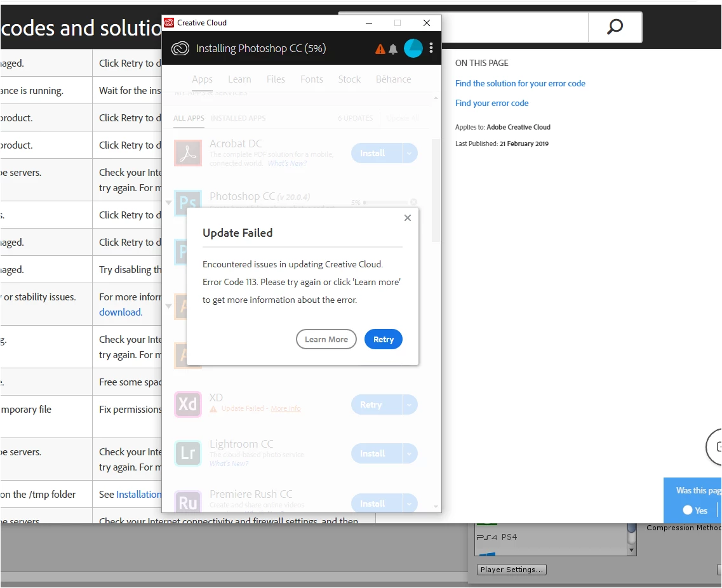722x588 pixels.
Task: Open the three-dot menu in Creative Cloud
Action: coord(431,48)
